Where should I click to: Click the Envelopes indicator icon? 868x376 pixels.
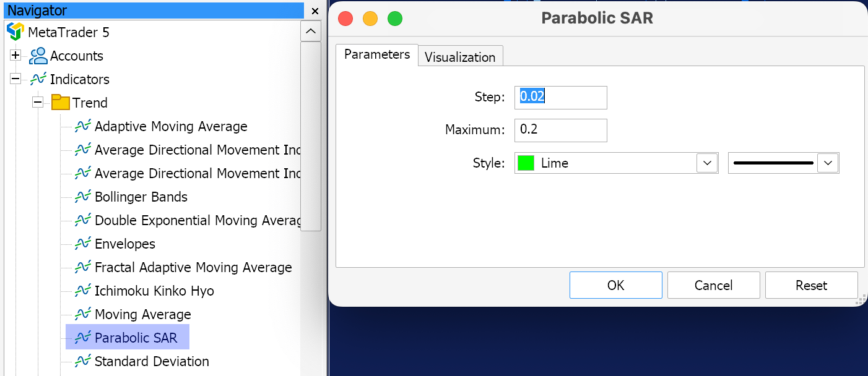(83, 244)
